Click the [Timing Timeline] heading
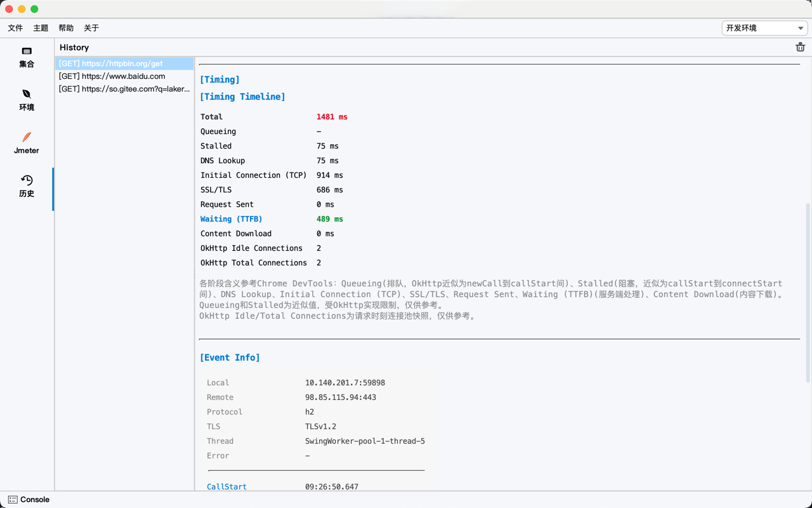This screenshot has width=812, height=508. coord(242,97)
